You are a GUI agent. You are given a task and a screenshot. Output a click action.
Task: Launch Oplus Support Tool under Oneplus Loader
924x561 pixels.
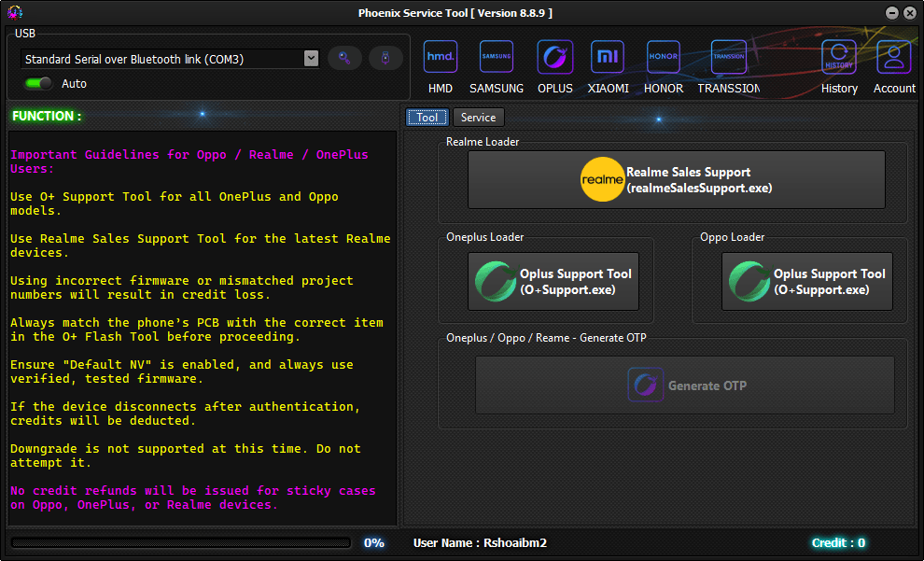coord(553,282)
